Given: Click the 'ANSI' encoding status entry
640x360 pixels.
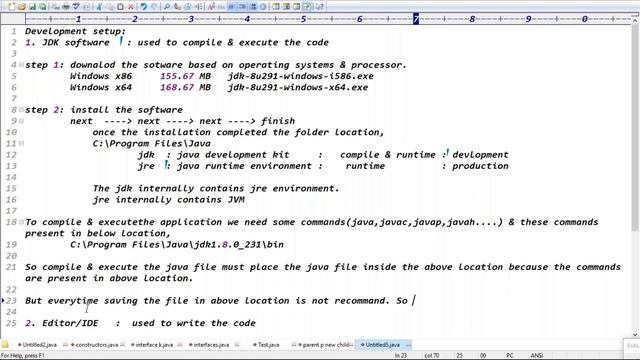Looking at the screenshot, I should point(537,356).
